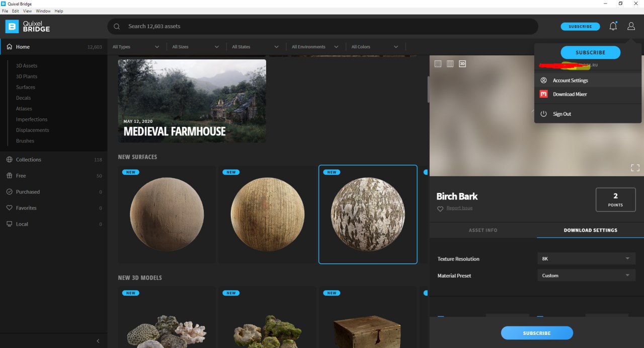The height and width of the screenshot is (348, 644).
Task: Switch preview to column strip view
Action: coord(450,64)
